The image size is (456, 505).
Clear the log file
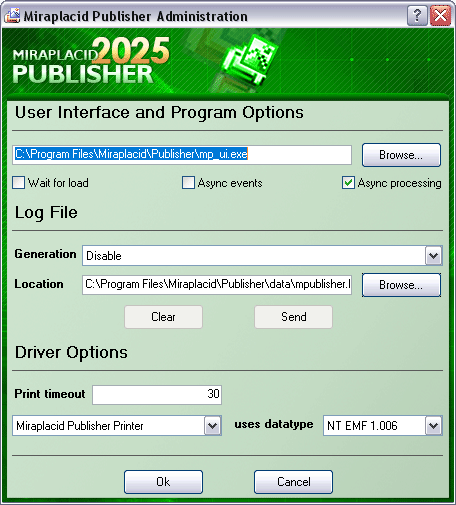click(x=163, y=317)
